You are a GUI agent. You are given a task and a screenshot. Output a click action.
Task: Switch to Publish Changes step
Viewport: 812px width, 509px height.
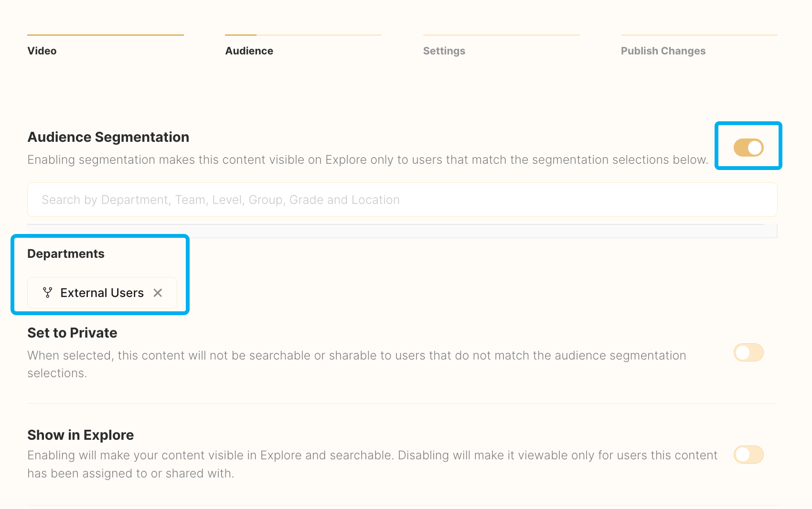pos(662,51)
